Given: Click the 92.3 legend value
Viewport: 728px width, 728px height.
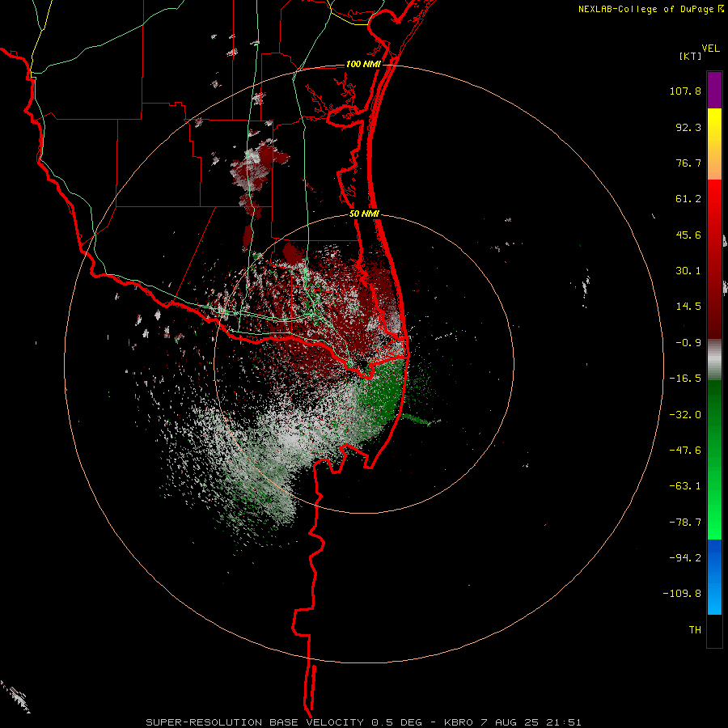Looking at the screenshot, I should (x=688, y=127).
